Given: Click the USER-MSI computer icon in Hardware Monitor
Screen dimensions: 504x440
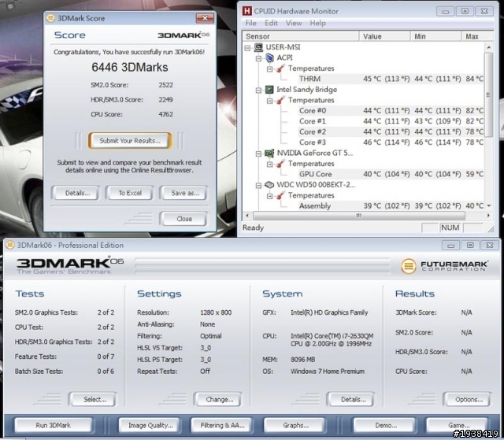Looking at the screenshot, I should (258, 47).
